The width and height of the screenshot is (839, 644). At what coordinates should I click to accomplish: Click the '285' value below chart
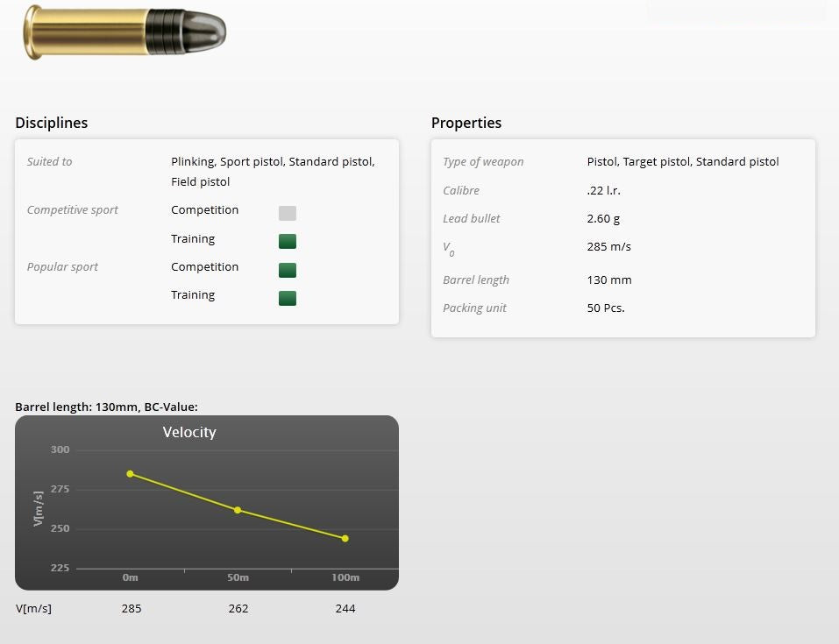pos(132,609)
